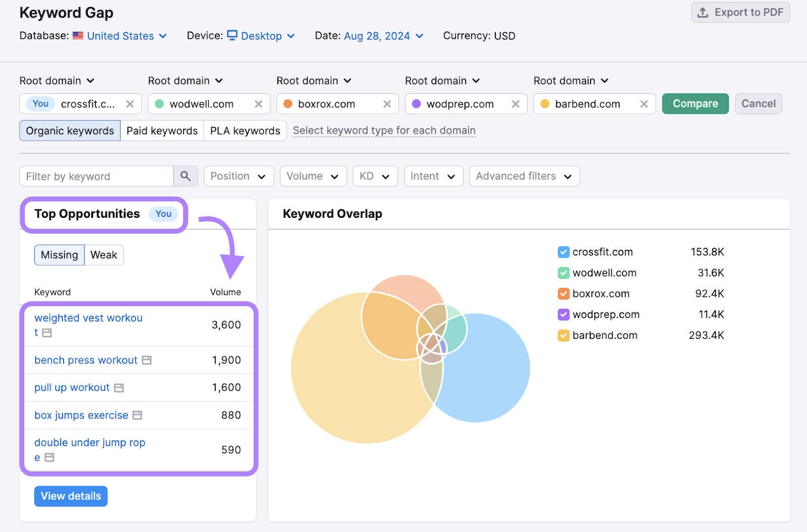Open the Desktop device dropdown
Image resolution: width=807 pixels, height=532 pixels.
click(268, 36)
